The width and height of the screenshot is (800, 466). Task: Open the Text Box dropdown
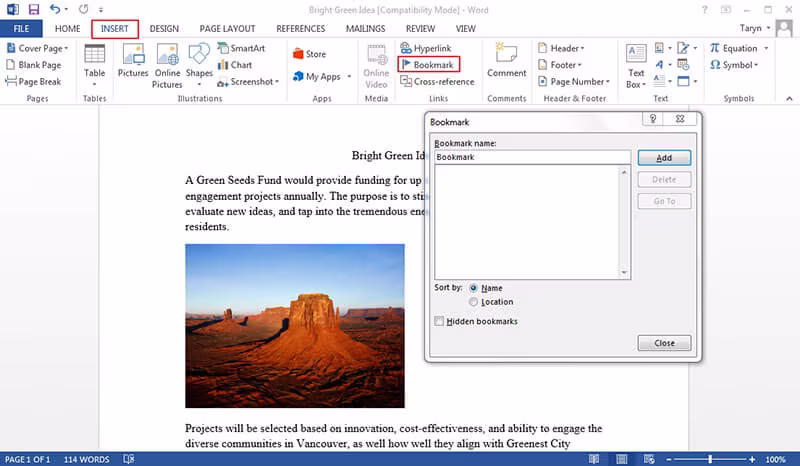[636, 66]
